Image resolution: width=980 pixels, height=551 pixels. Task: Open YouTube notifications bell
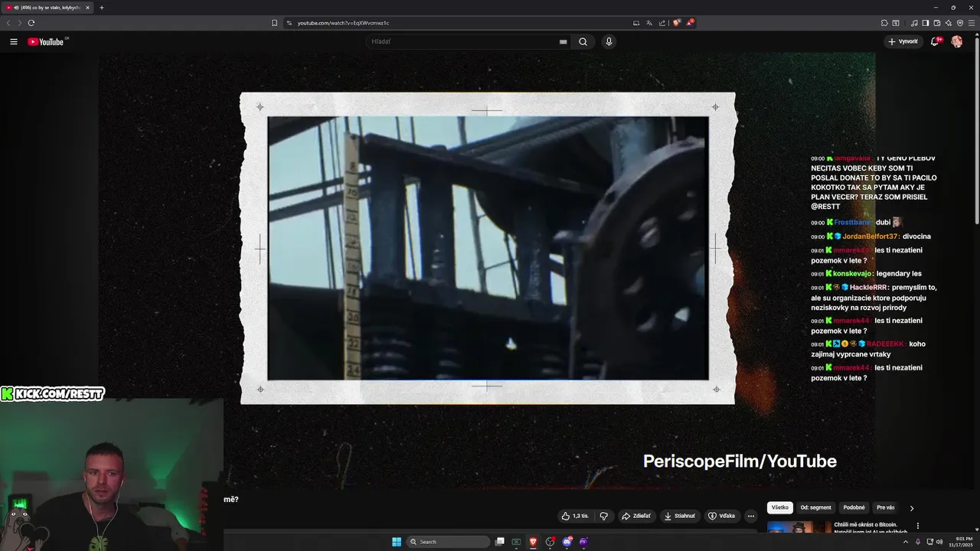pyautogui.click(x=935, y=41)
